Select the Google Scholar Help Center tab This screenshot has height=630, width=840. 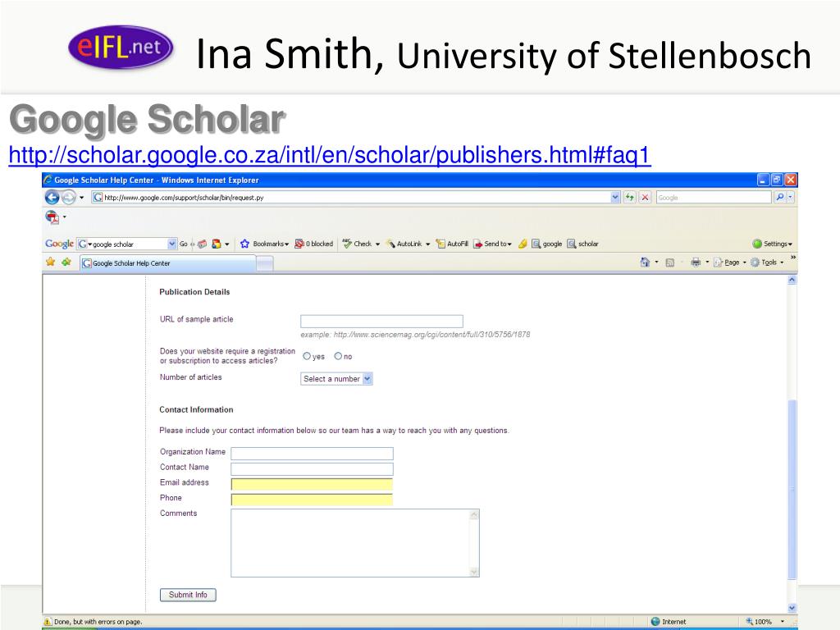pyautogui.click(x=167, y=263)
